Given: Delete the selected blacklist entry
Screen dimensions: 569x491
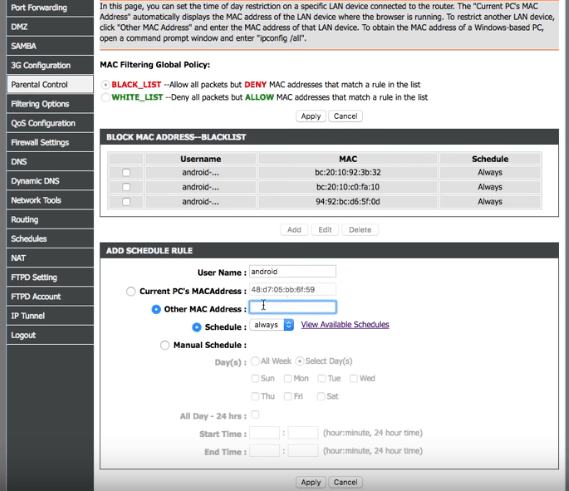Looking at the screenshot, I should pyautogui.click(x=360, y=230).
